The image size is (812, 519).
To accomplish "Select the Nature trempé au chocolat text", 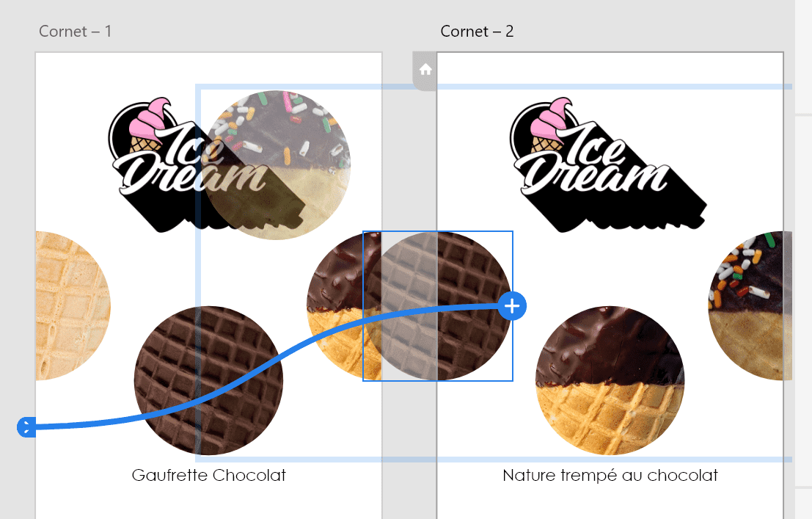I will [x=610, y=475].
